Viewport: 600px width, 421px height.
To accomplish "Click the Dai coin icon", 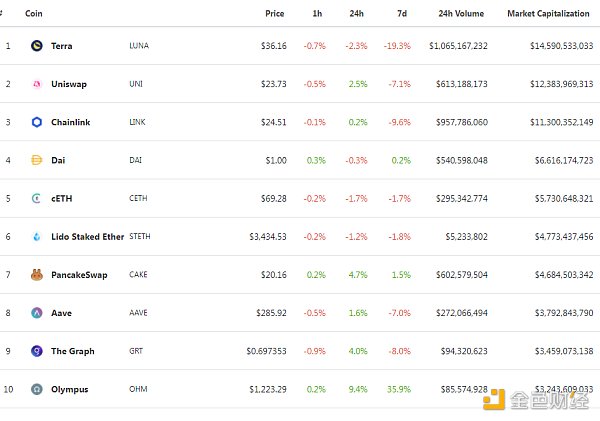I will click(x=37, y=160).
